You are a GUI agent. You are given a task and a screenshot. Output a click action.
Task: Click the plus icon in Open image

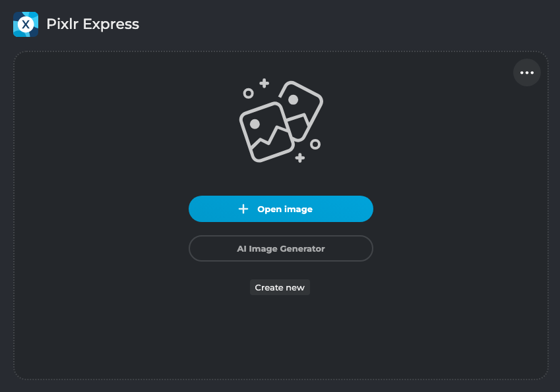[243, 209]
